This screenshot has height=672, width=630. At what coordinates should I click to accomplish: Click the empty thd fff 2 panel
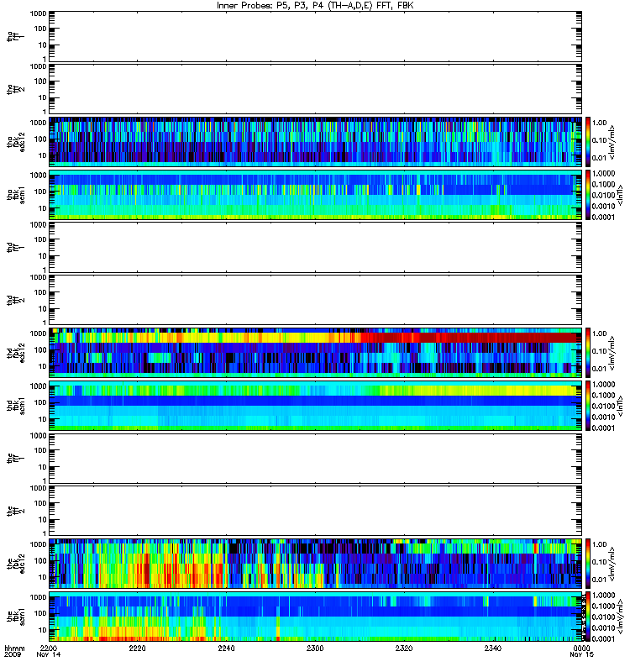tap(316, 300)
